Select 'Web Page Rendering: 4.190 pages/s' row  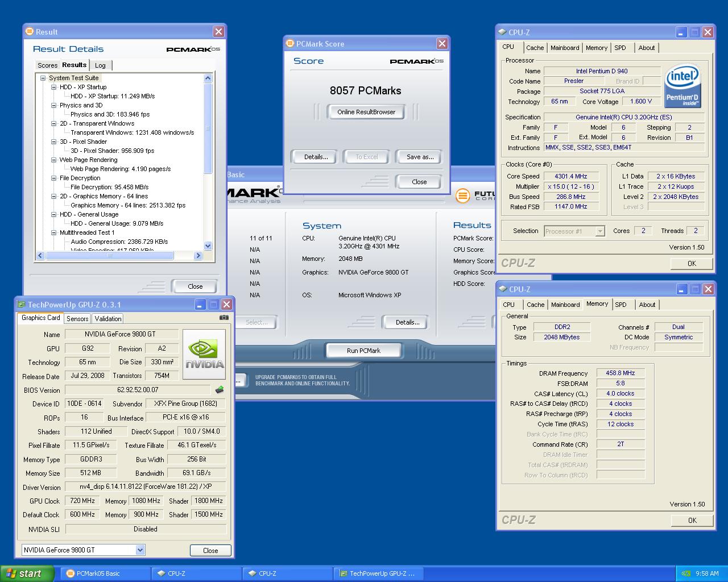coord(121,169)
